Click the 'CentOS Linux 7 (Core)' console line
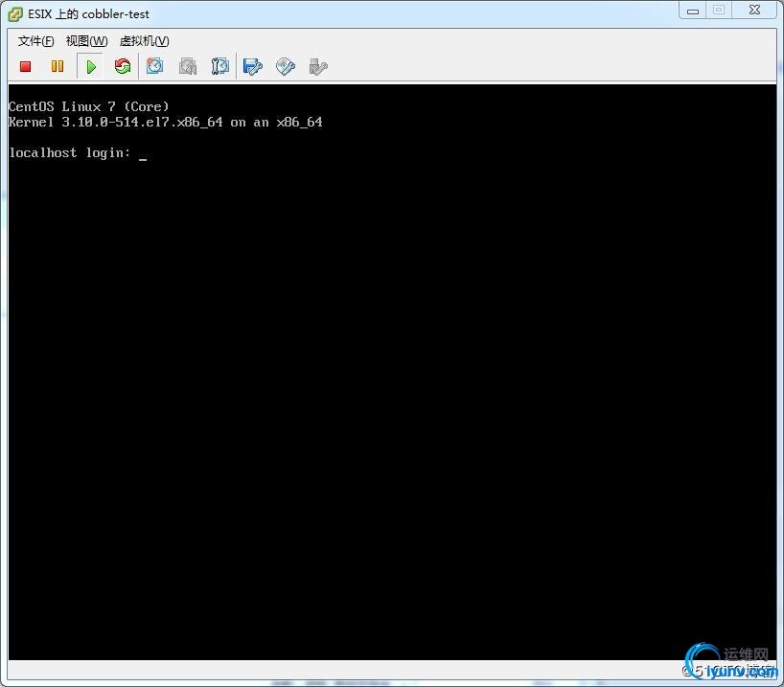Viewport: 784px width, 687px height. coord(88,106)
